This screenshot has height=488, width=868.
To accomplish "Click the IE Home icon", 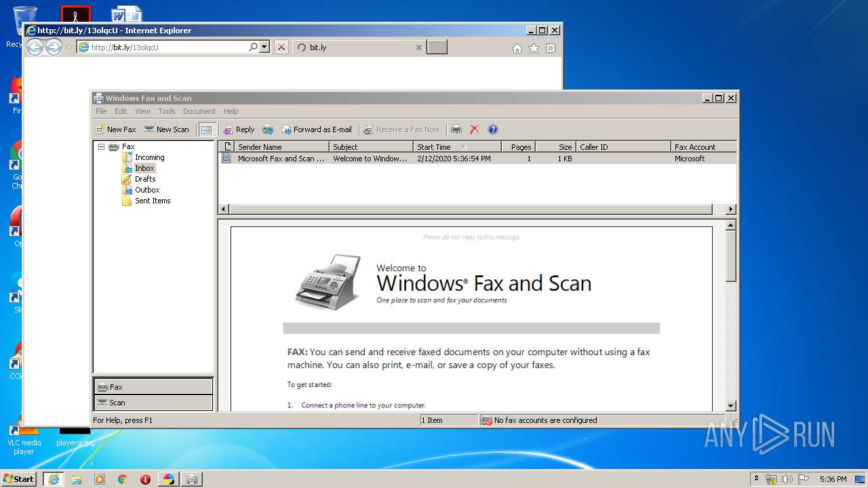I will point(517,48).
